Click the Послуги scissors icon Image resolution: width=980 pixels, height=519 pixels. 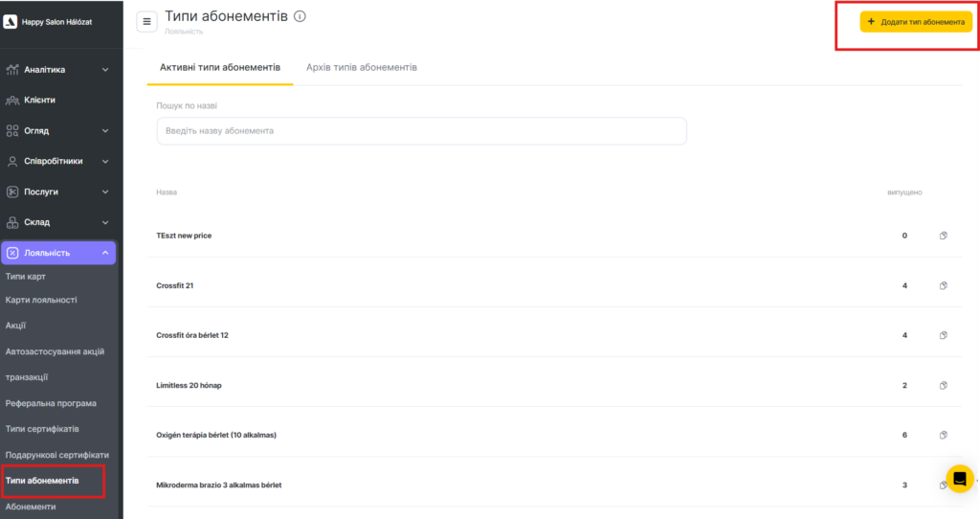[x=12, y=192]
